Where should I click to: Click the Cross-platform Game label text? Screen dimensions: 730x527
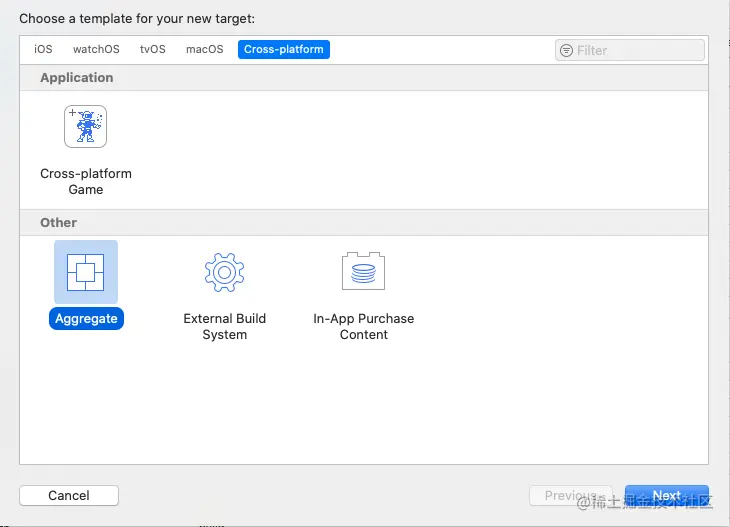(86, 181)
